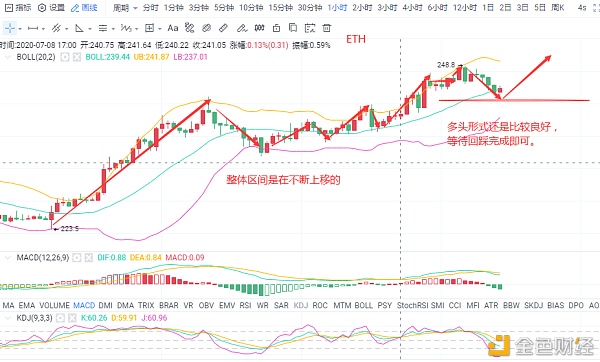Image resolution: width=600 pixels, height=362 pixels.
Task: Expand the segment line tool options arrow
Action: click(43, 29)
